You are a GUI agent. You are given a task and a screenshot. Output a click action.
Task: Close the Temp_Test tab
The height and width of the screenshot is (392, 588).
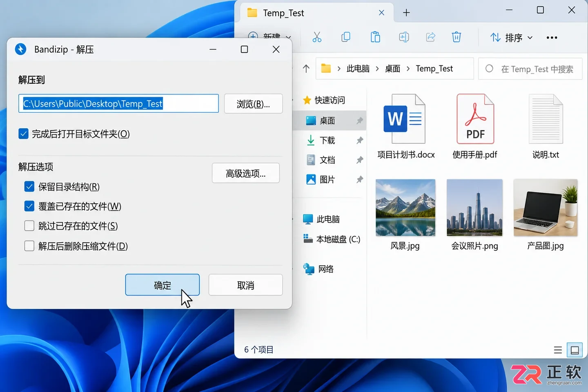click(x=381, y=13)
